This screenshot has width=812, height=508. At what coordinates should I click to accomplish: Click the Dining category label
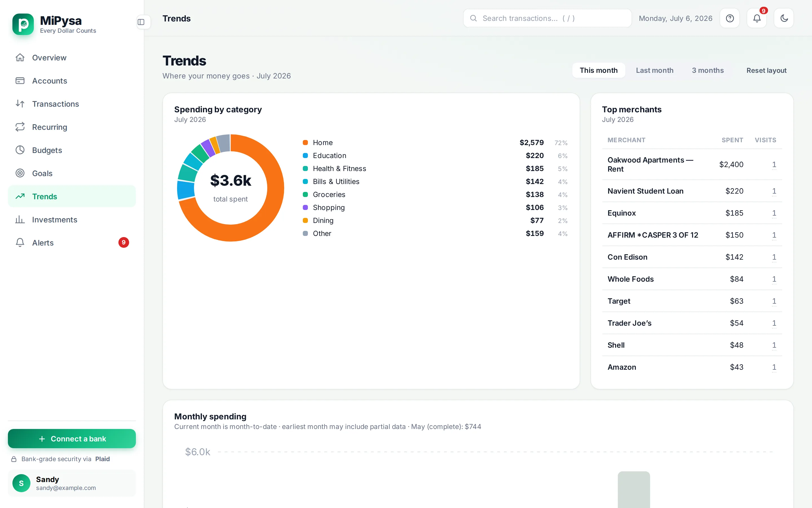[323, 220]
